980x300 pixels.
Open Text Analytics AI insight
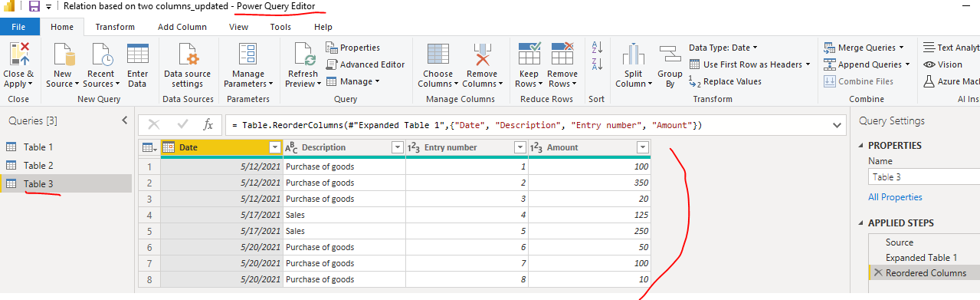point(951,48)
